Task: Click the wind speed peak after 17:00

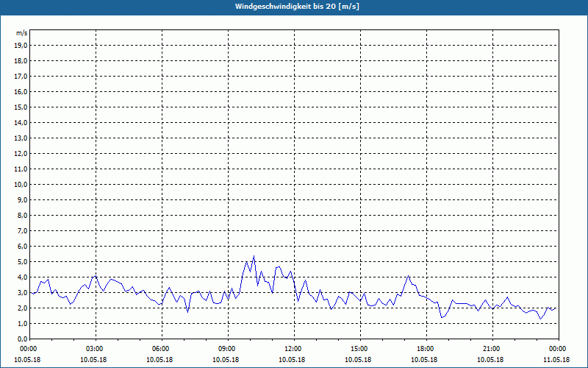Action: tap(409, 275)
